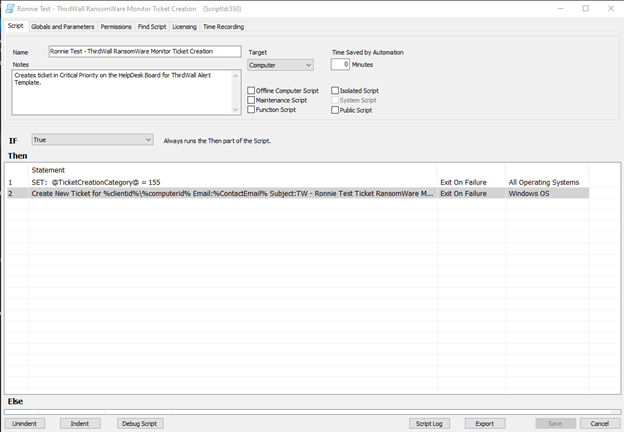The width and height of the screenshot is (624, 432).
Task: Open the Globals and Parameters tab
Action: 62,27
